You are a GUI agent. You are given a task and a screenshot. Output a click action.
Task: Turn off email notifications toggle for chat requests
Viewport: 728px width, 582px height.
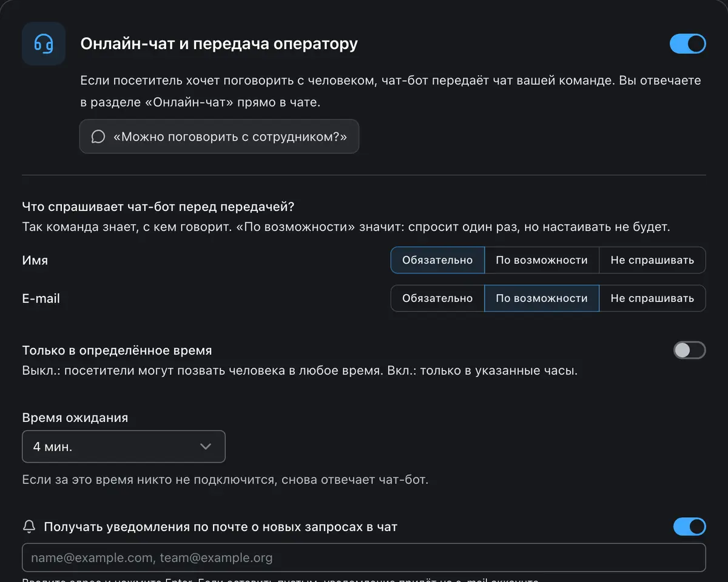tap(690, 527)
